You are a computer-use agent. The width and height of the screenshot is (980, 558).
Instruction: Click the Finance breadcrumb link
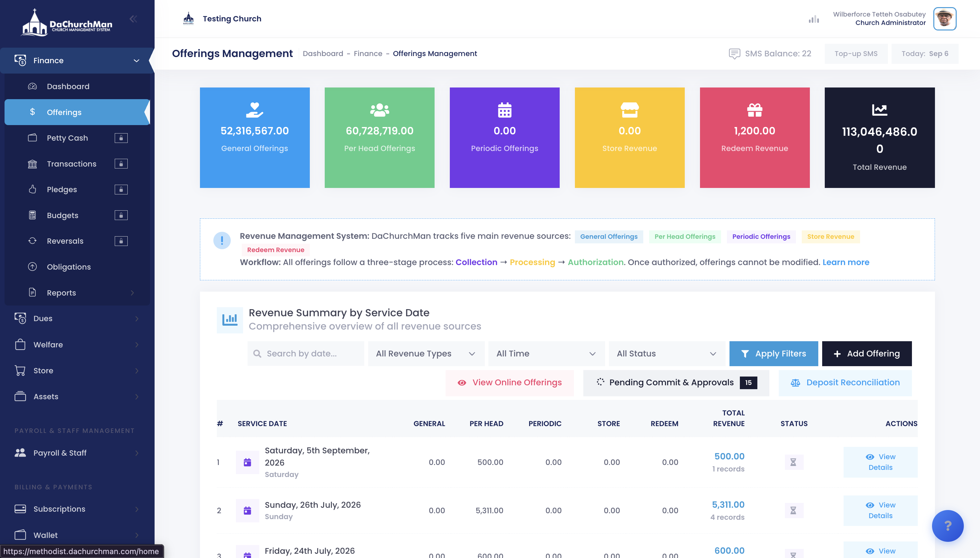pyautogui.click(x=367, y=54)
